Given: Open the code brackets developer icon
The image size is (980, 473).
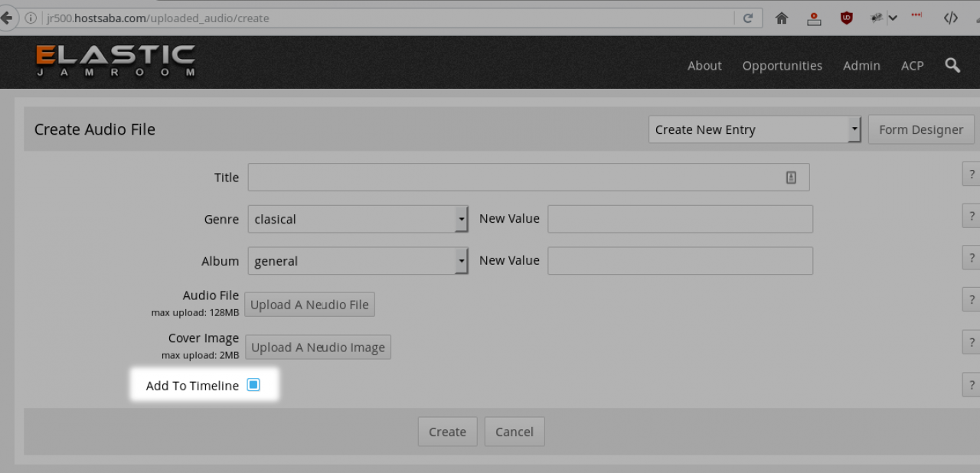Looking at the screenshot, I should coord(950,18).
